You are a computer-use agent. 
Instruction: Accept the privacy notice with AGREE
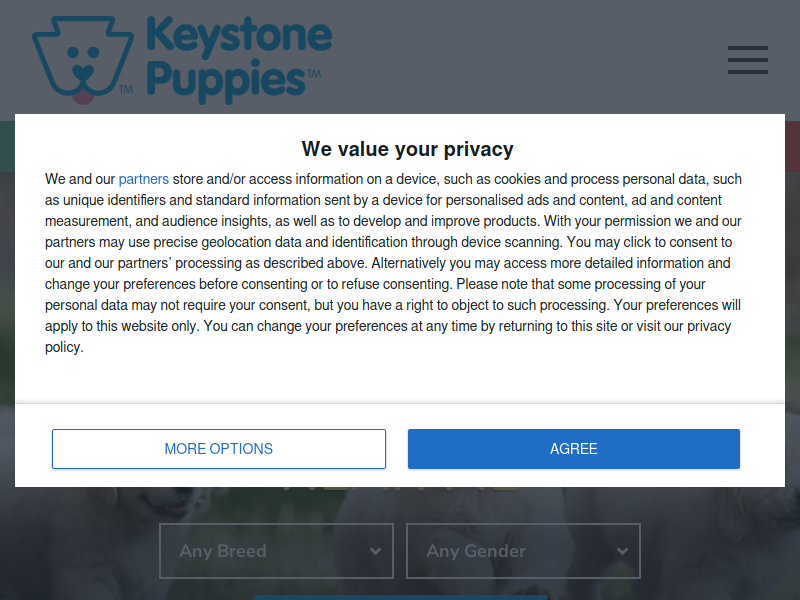[574, 449]
